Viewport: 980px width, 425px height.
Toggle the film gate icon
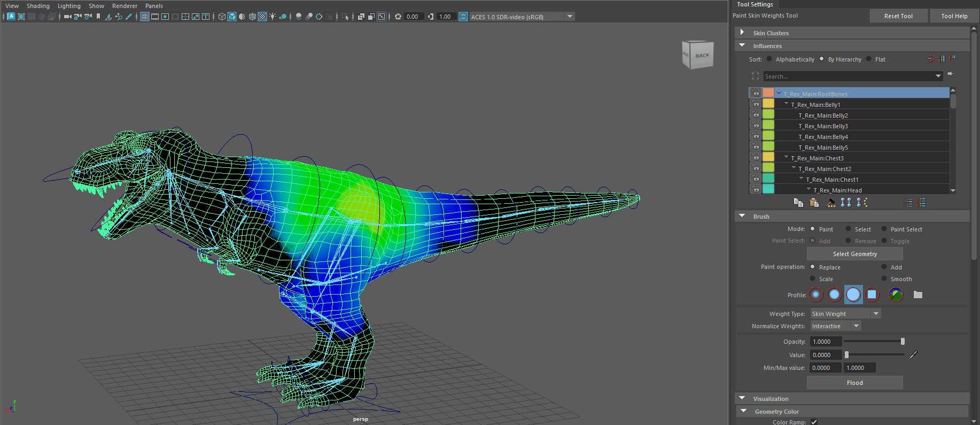(x=155, y=17)
